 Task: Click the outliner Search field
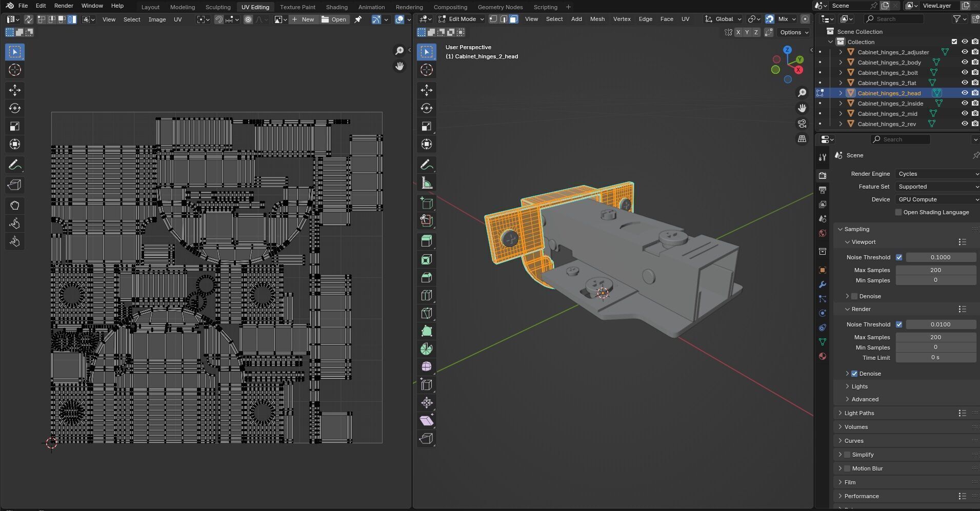pos(893,19)
